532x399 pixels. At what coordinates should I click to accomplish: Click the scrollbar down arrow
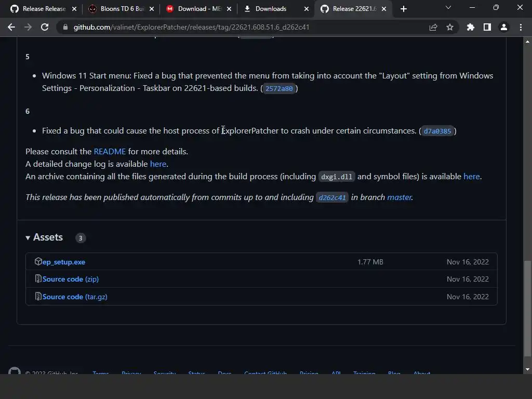pos(527,369)
